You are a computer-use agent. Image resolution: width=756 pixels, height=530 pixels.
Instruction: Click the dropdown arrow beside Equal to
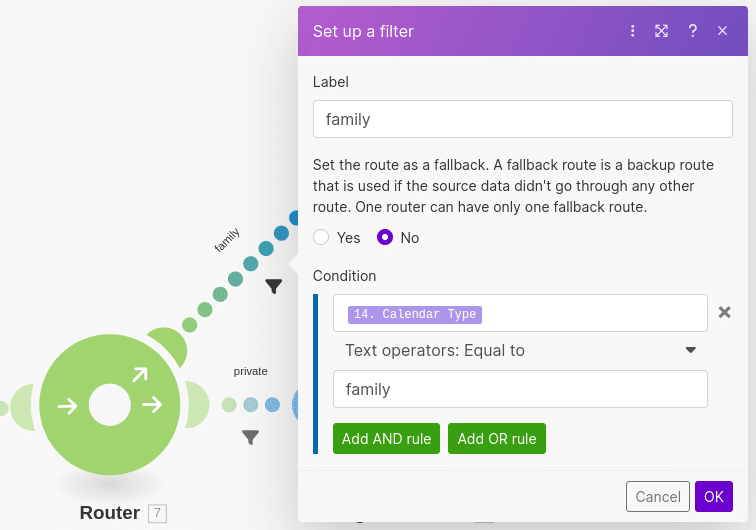(690, 350)
